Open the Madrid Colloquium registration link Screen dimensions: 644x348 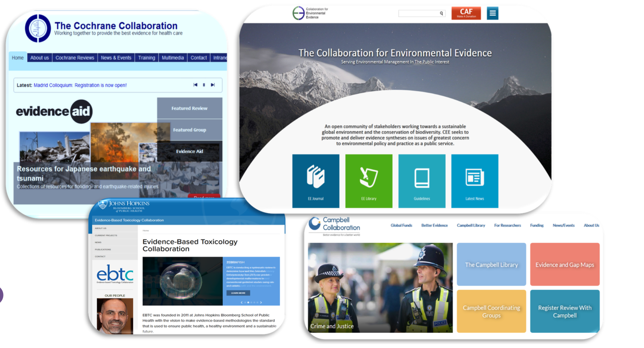[x=80, y=85]
